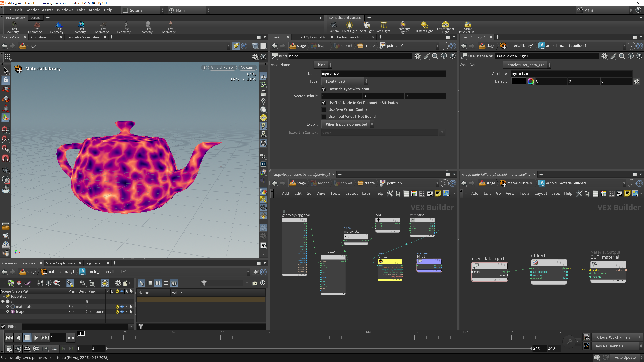Viewport: 644px width, 362px height.
Task: Click the Attribute field containing mynoise
Action: click(571, 73)
